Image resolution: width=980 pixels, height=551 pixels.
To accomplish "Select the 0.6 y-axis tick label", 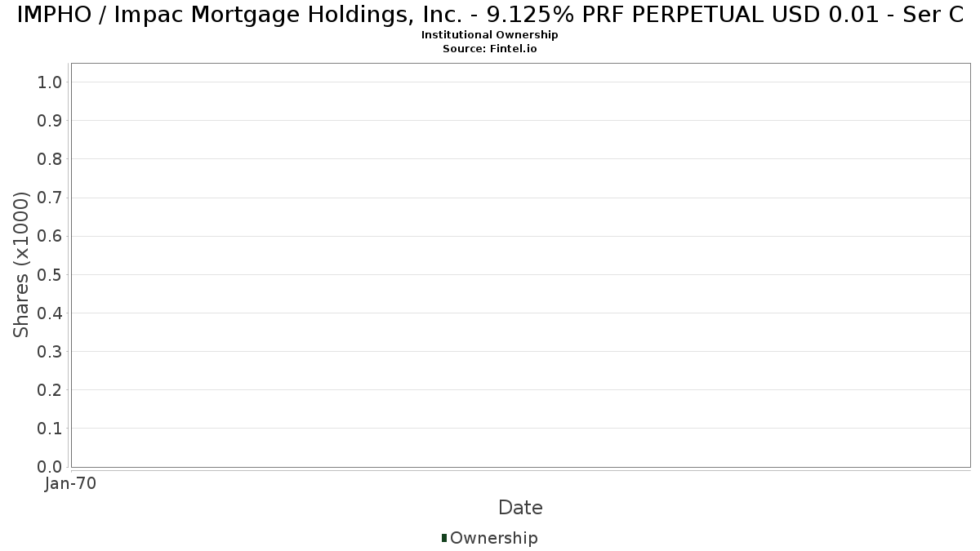I will pyautogui.click(x=49, y=236).
